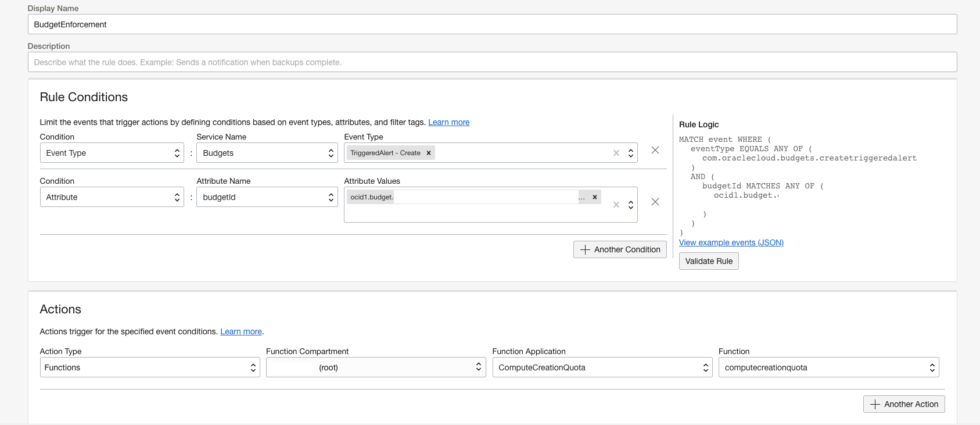Viewport: 980px width, 425px height.
Task: Open the Budgets service name dropdown
Action: point(267,153)
